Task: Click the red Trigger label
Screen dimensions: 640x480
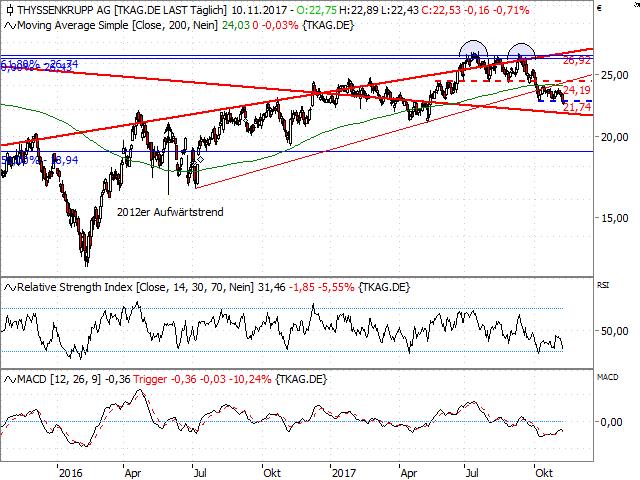Action: tap(150, 379)
